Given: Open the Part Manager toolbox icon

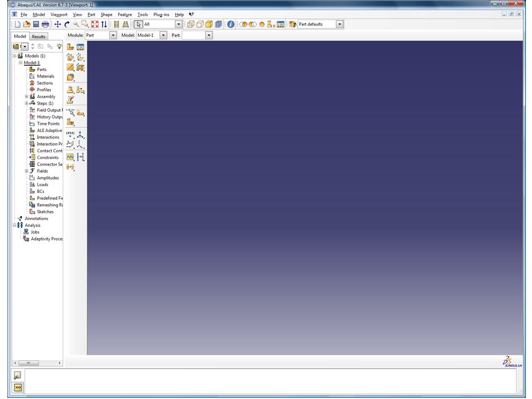Looking at the screenshot, I should coord(80,47).
